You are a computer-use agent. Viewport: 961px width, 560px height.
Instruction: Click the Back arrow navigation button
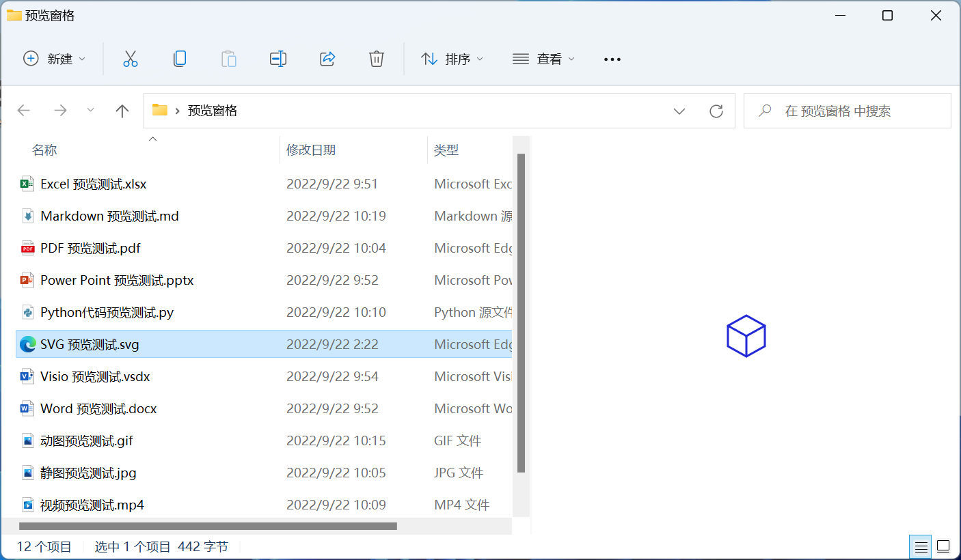[24, 111]
